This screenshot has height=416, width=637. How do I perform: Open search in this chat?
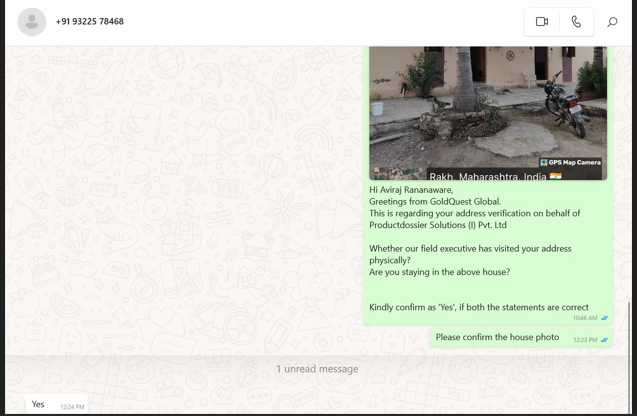click(x=612, y=22)
